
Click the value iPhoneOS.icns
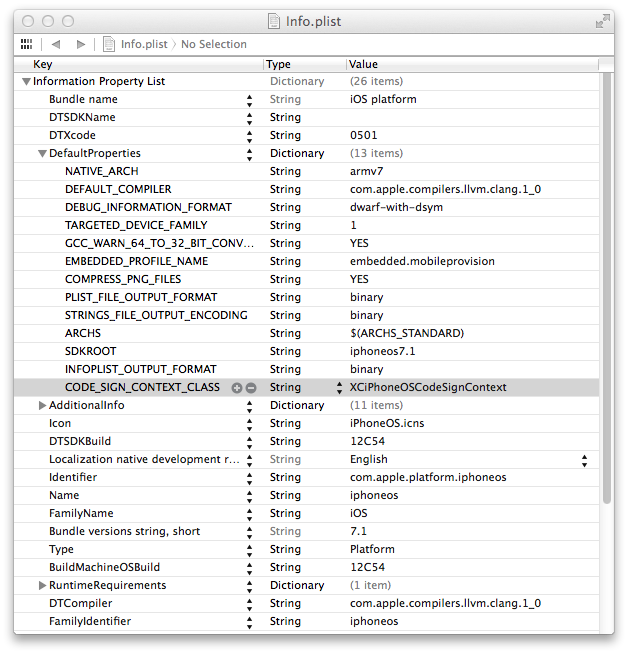[x=387, y=423]
